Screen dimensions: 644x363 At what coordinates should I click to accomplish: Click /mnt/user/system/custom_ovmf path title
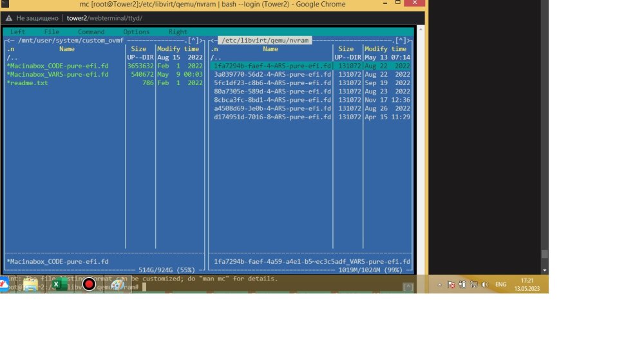tap(70, 40)
